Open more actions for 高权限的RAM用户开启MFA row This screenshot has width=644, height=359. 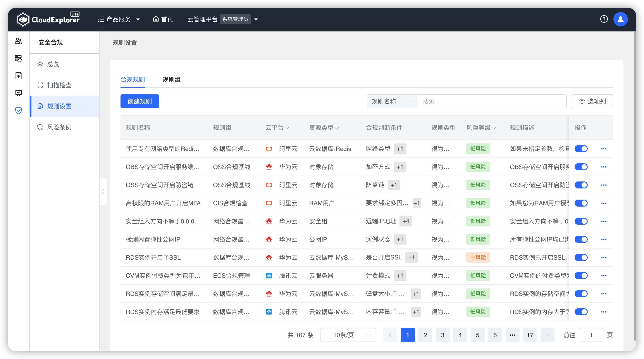[603, 203]
